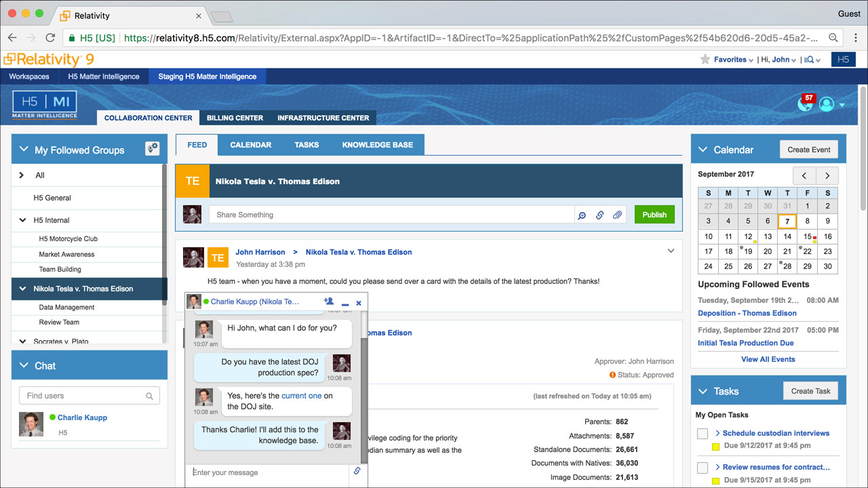Click the magnifier icon in the Share Something post box

[x=582, y=215]
